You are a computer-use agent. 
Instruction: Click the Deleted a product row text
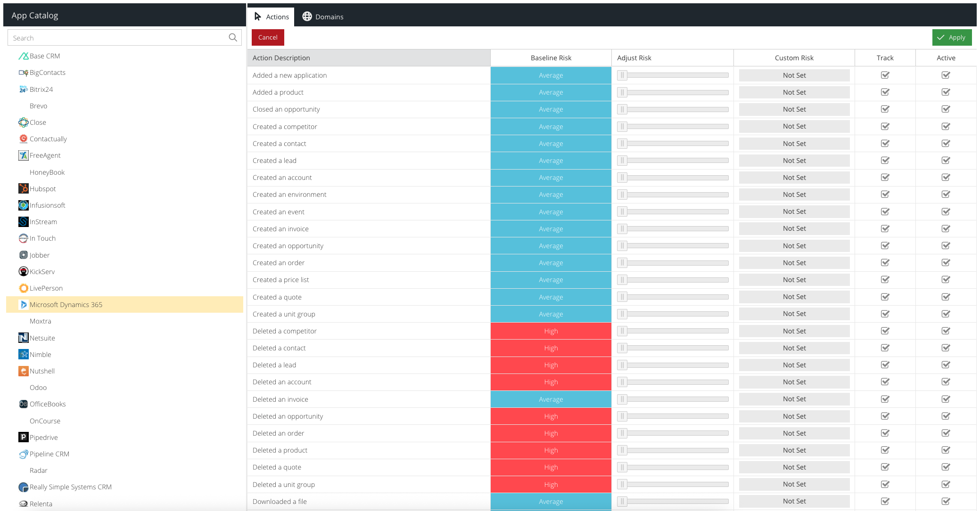pos(280,450)
